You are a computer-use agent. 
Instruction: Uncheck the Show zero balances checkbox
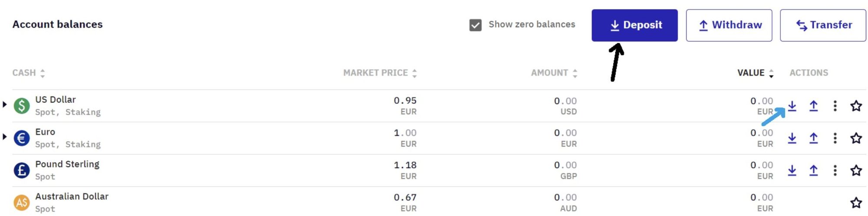(475, 25)
